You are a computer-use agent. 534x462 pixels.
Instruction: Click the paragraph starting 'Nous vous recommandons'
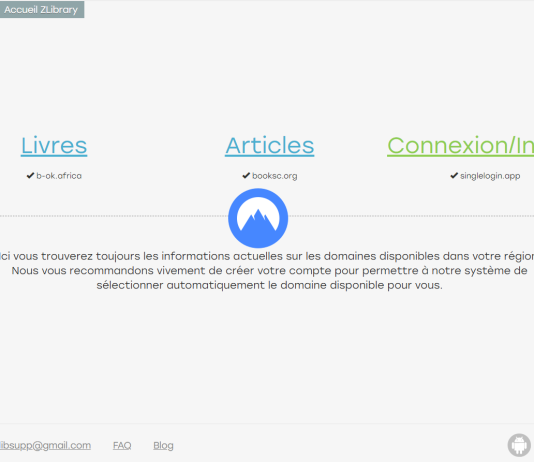[x=269, y=278]
